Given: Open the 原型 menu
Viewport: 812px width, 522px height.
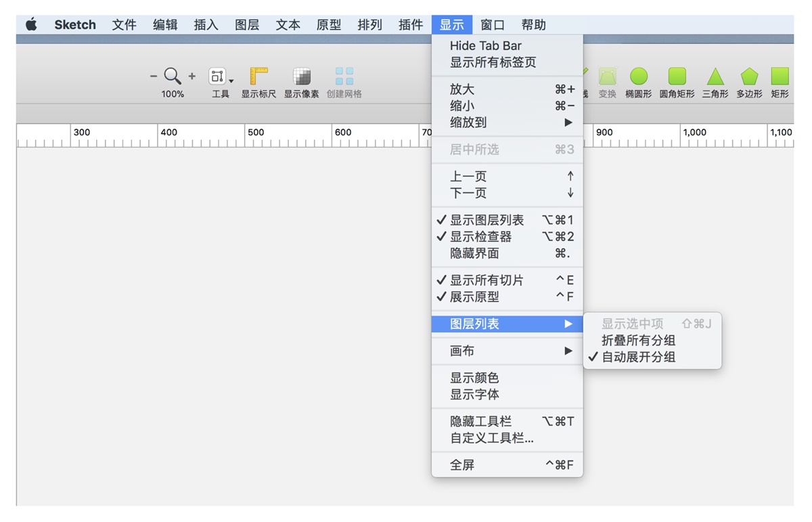Looking at the screenshot, I should pos(329,25).
